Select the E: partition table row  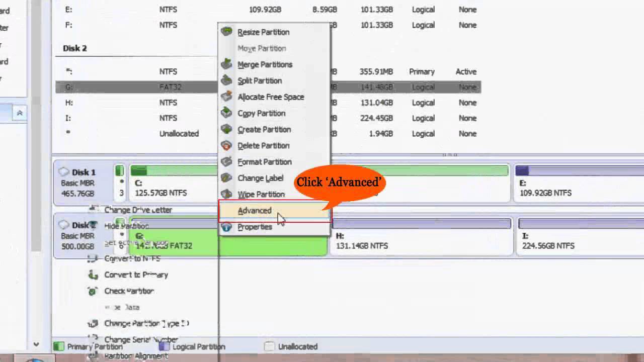pyautogui.click(x=268, y=10)
